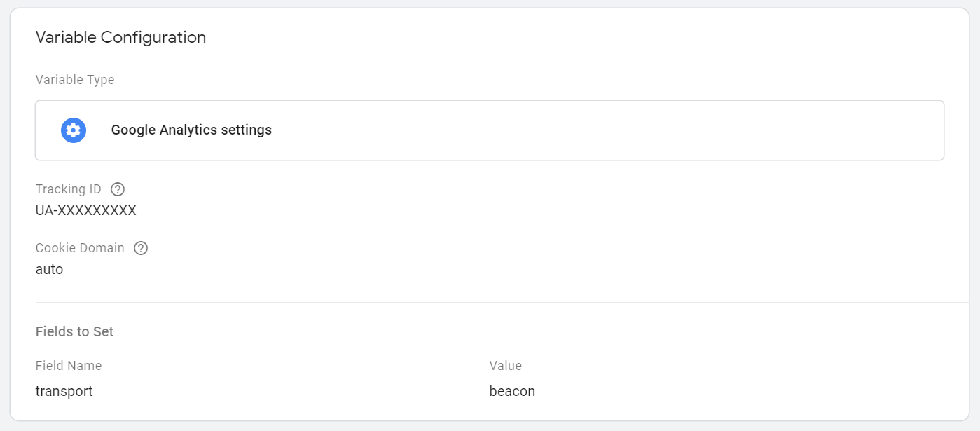Open the Tracking ID help tooltip icon

point(118,189)
